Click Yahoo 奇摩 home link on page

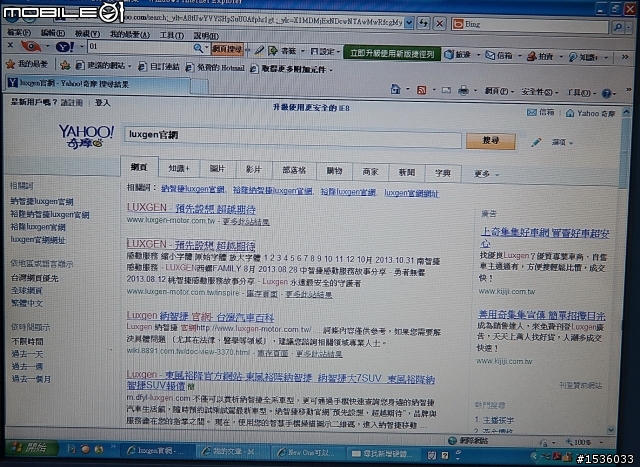590,113
